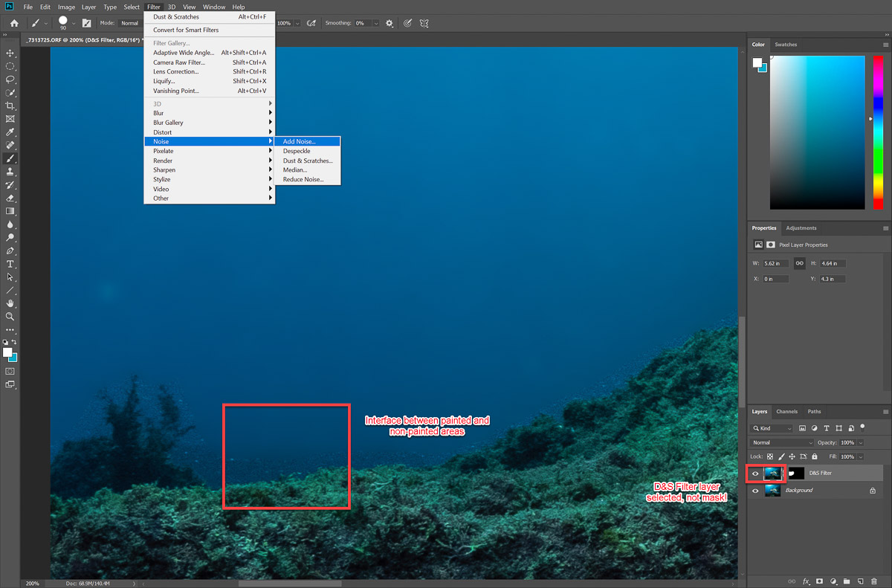Select the Hand tool
This screenshot has width=892, height=588.
coord(10,303)
